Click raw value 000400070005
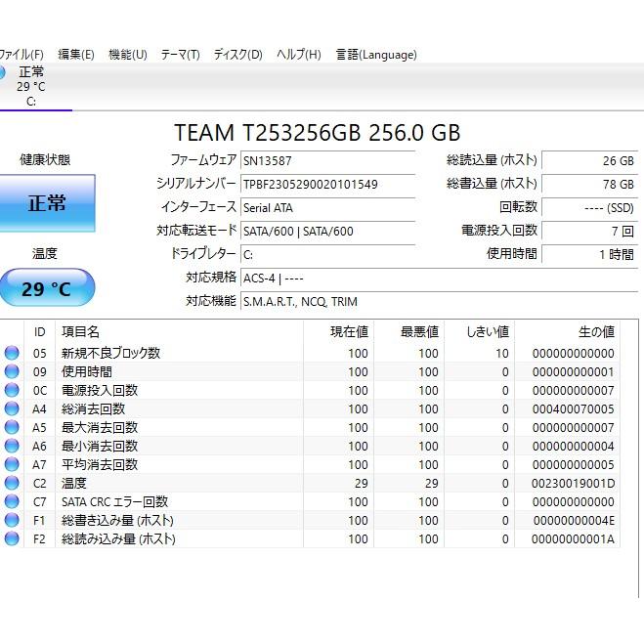Image resolution: width=644 pixels, height=644 pixels. click(573, 409)
